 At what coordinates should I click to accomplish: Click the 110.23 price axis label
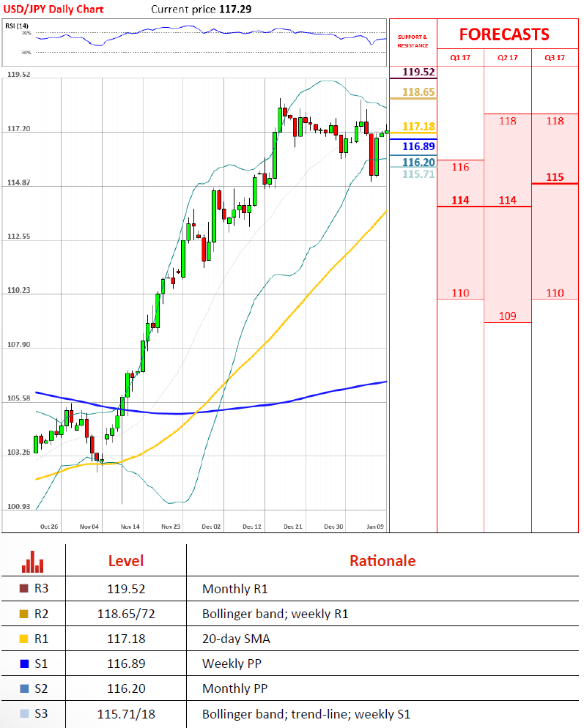[x=18, y=290]
